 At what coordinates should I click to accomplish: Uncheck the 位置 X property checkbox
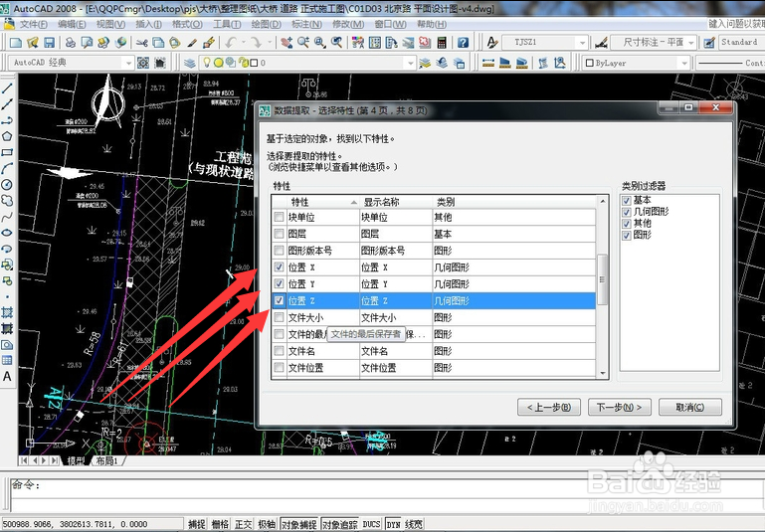pos(279,266)
